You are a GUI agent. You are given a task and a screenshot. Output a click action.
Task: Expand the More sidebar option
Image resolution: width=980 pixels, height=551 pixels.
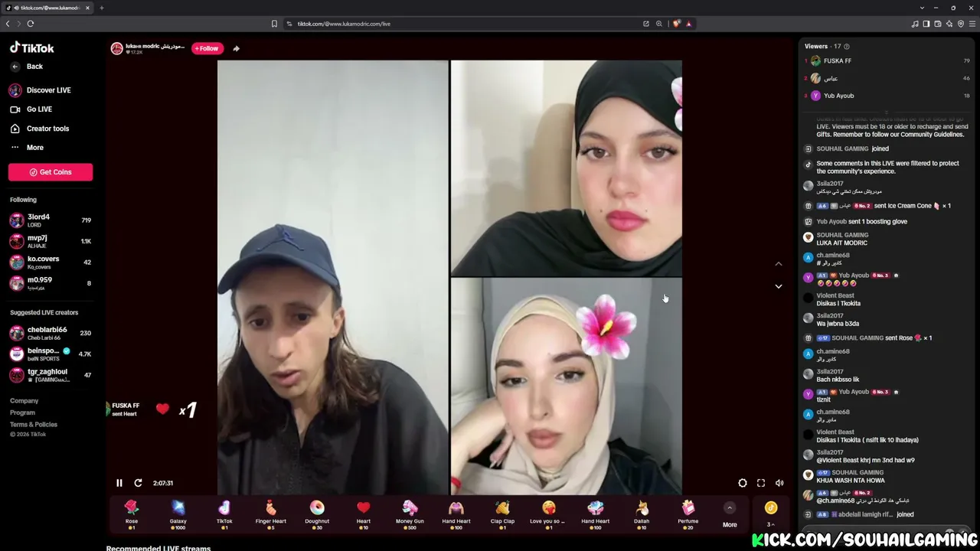pos(28,148)
